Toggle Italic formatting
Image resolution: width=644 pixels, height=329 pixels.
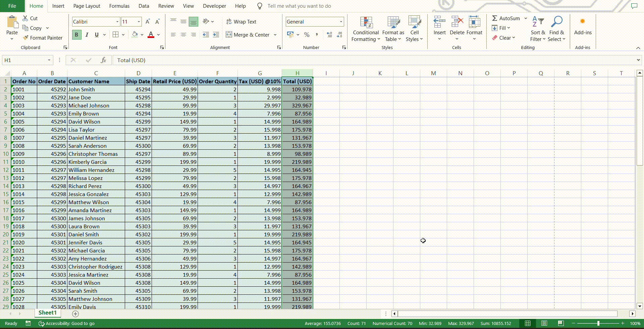click(x=87, y=35)
